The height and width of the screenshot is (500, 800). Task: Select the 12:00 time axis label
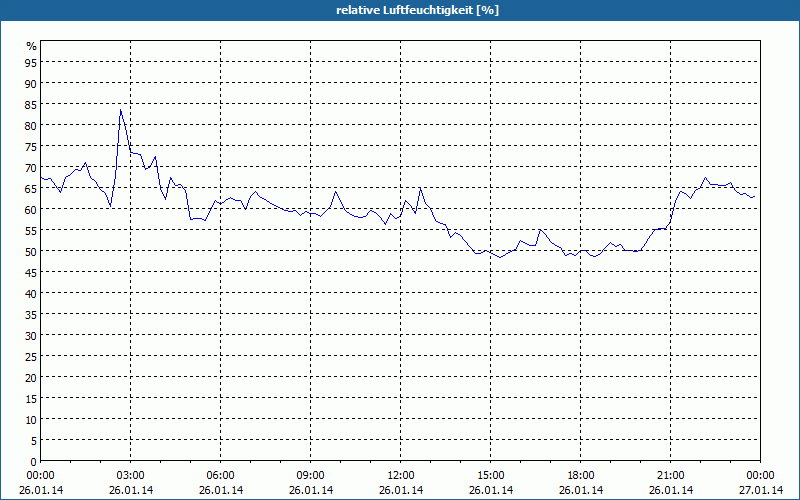401,475
